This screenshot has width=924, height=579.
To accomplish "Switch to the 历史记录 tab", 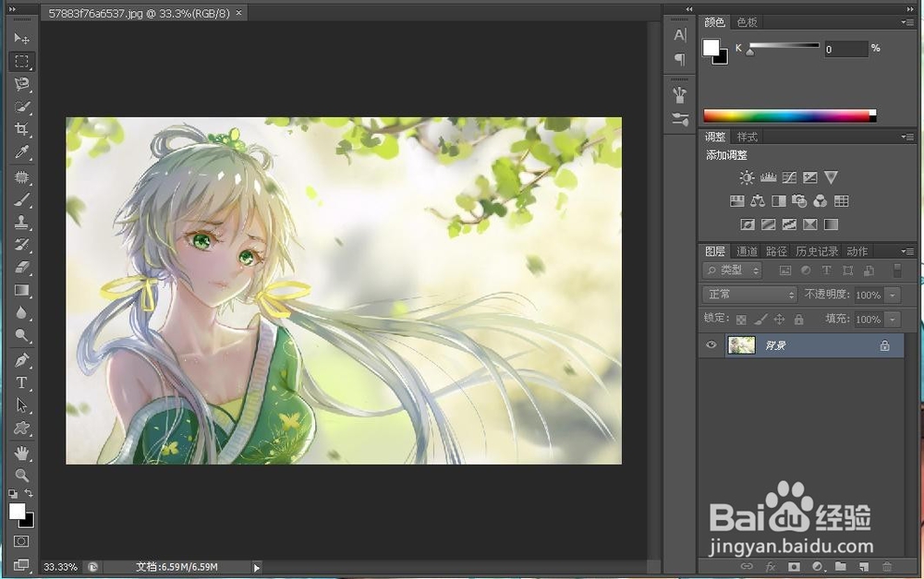I will [x=817, y=251].
